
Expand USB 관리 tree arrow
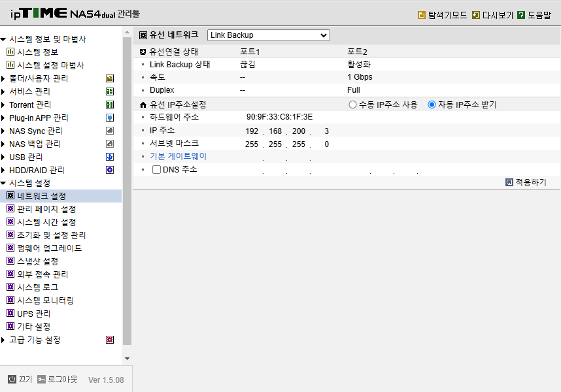3,157
